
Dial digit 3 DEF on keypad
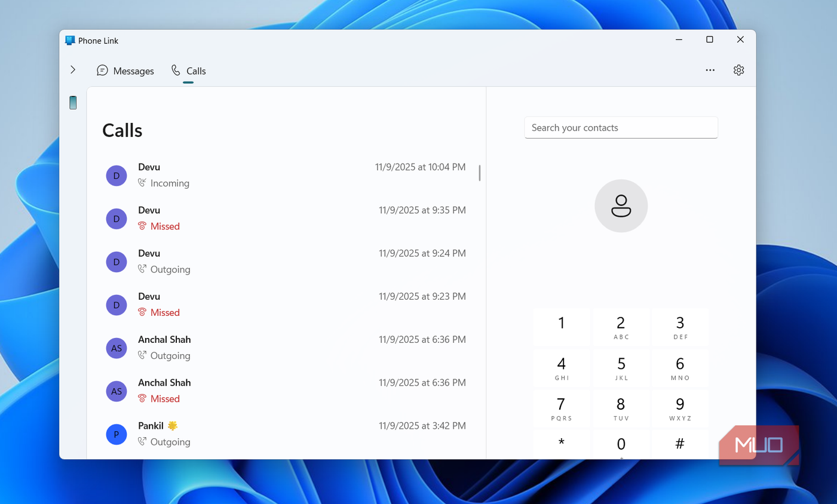pos(680,327)
